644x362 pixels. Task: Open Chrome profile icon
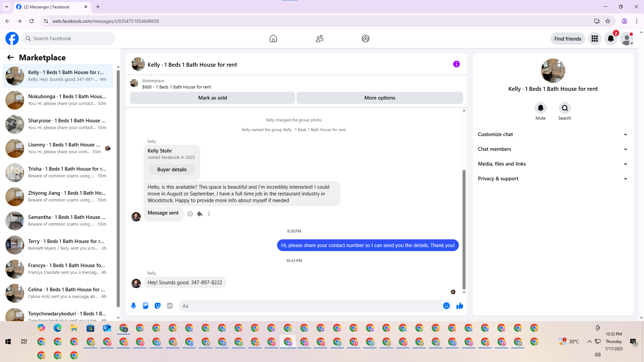click(x=625, y=21)
